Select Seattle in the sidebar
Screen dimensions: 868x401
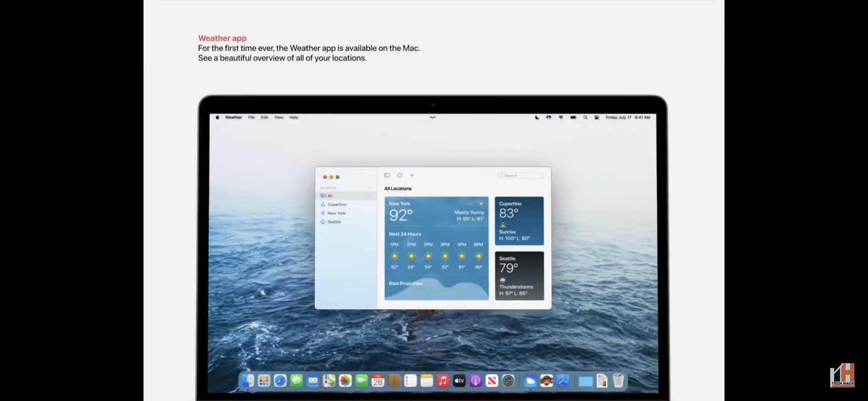coord(346,222)
